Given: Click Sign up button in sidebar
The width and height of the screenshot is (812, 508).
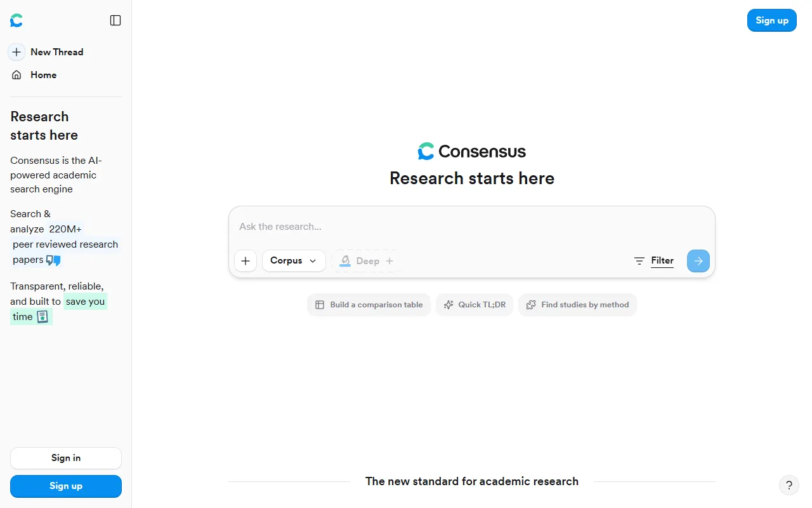Looking at the screenshot, I should tap(66, 486).
